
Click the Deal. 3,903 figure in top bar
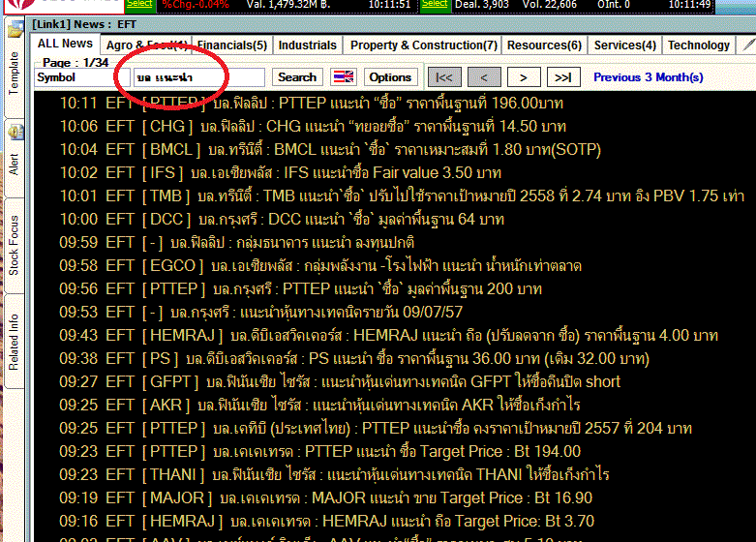click(482, 4)
